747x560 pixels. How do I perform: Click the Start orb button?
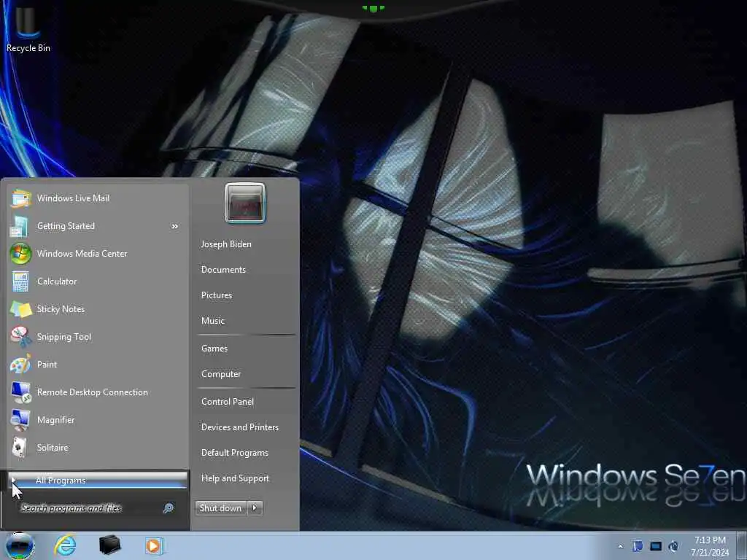point(20,545)
